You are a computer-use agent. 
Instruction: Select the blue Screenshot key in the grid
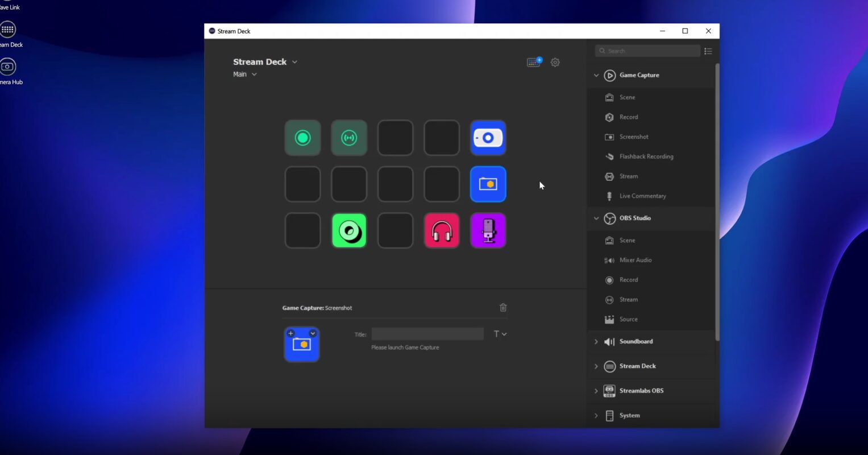(x=488, y=184)
